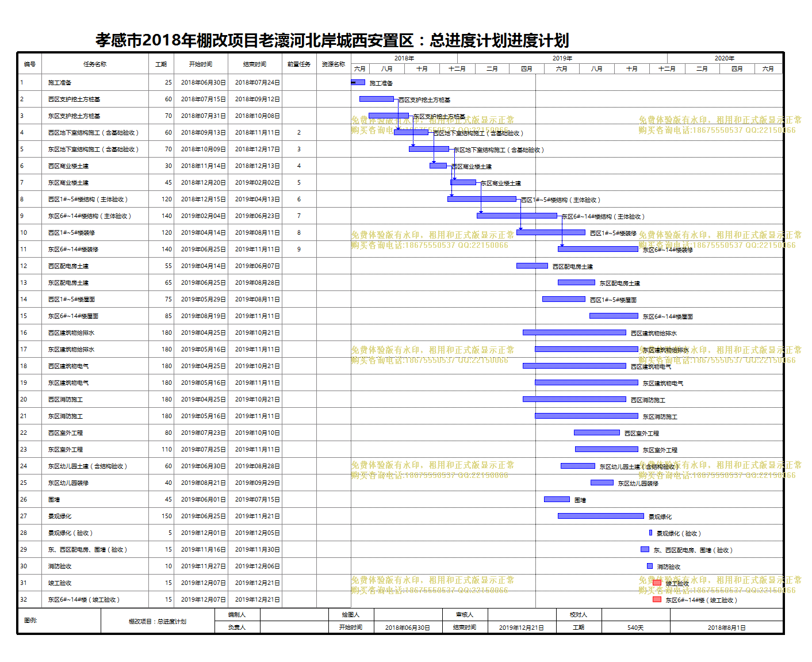Select the 东区建筑物电气 Gantt bar

pyautogui.click(x=587, y=382)
